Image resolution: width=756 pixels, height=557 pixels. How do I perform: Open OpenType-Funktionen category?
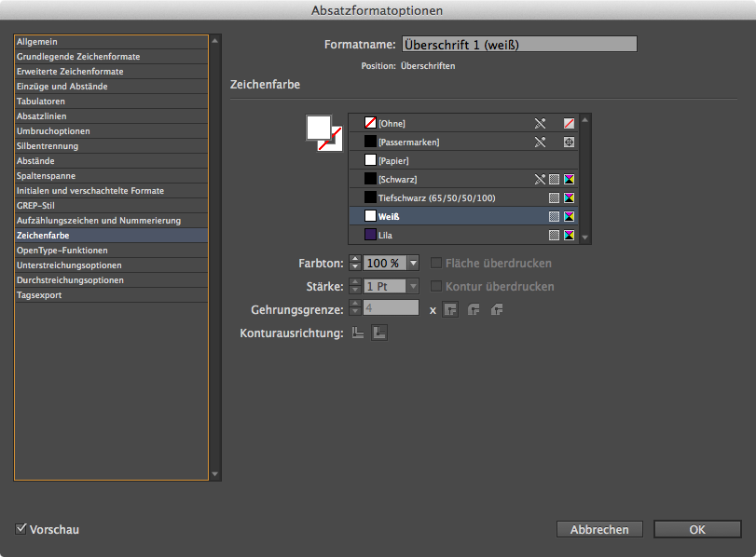pyautogui.click(x=111, y=251)
